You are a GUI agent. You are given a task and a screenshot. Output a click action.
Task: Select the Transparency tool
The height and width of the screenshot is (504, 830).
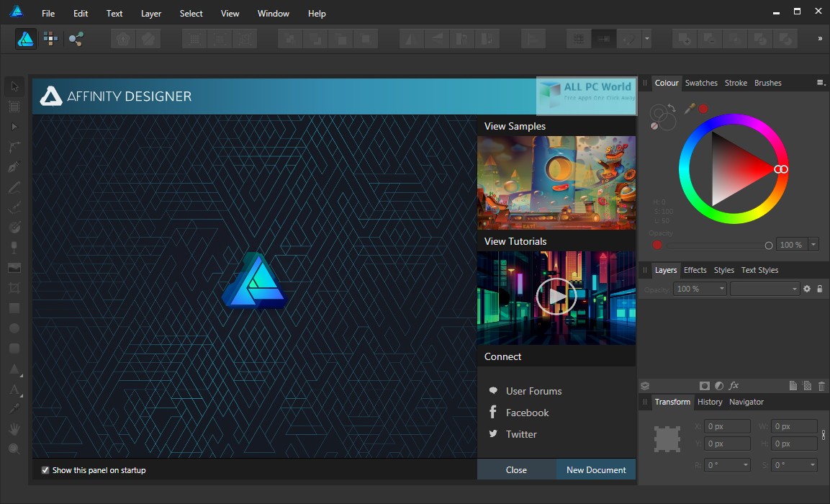pos(14,247)
